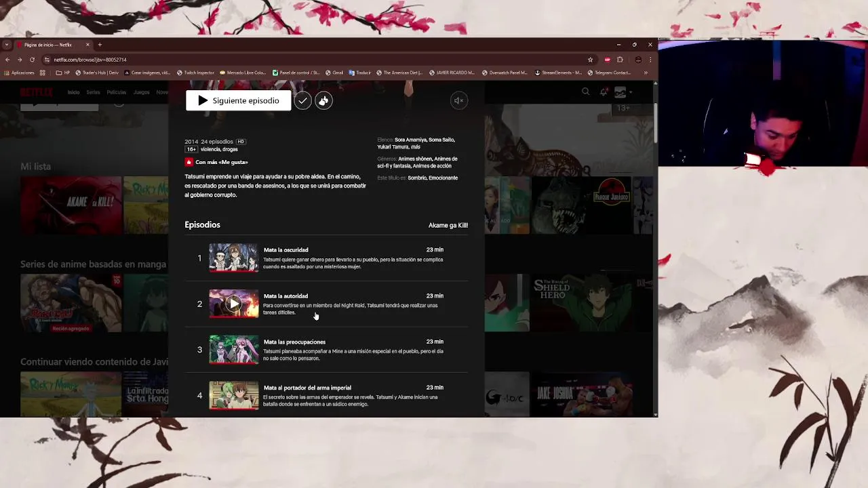Open episode 3 Mata las preocupaciones thumbnail

click(x=233, y=350)
